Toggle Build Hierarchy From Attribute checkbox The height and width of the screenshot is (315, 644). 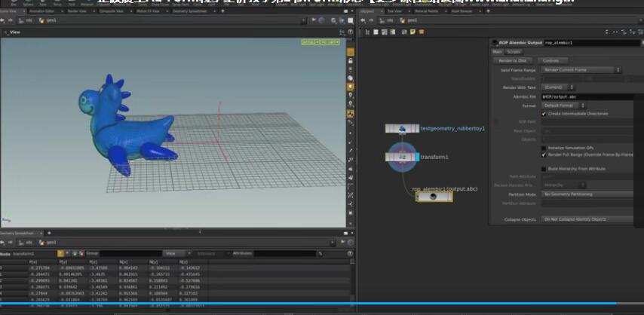[x=544, y=169]
